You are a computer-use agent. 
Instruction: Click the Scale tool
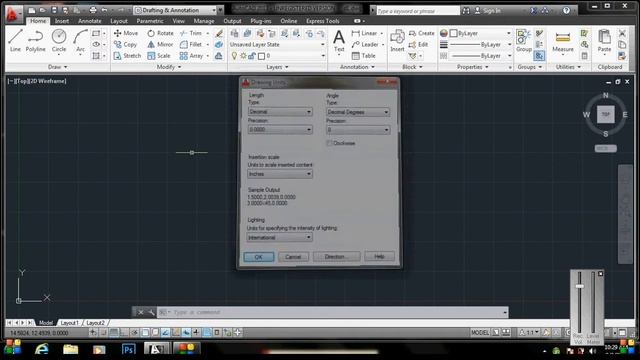pos(159,56)
